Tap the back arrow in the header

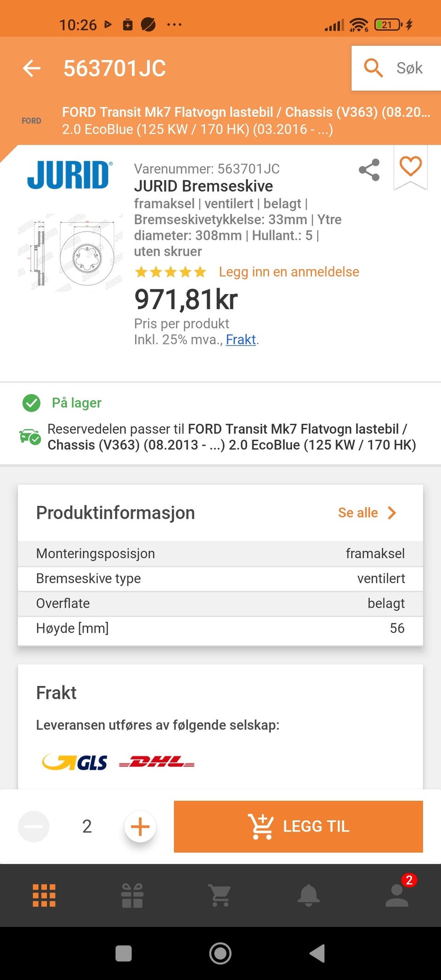[x=32, y=68]
